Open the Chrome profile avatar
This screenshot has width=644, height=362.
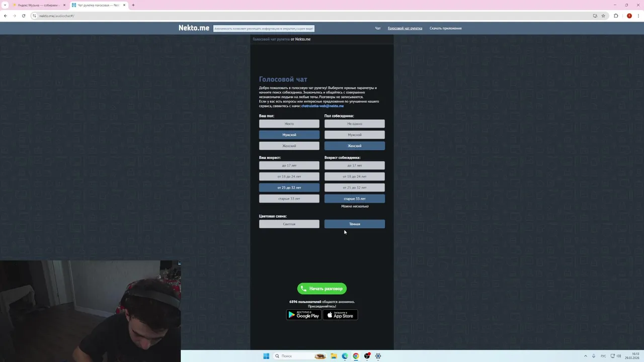click(629, 16)
